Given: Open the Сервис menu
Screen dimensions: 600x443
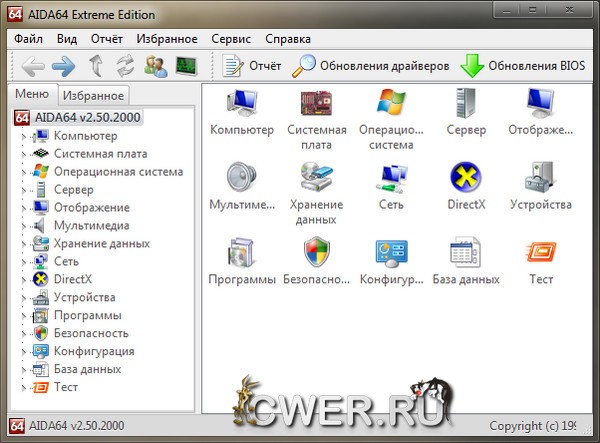Looking at the screenshot, I should [230, 39].
